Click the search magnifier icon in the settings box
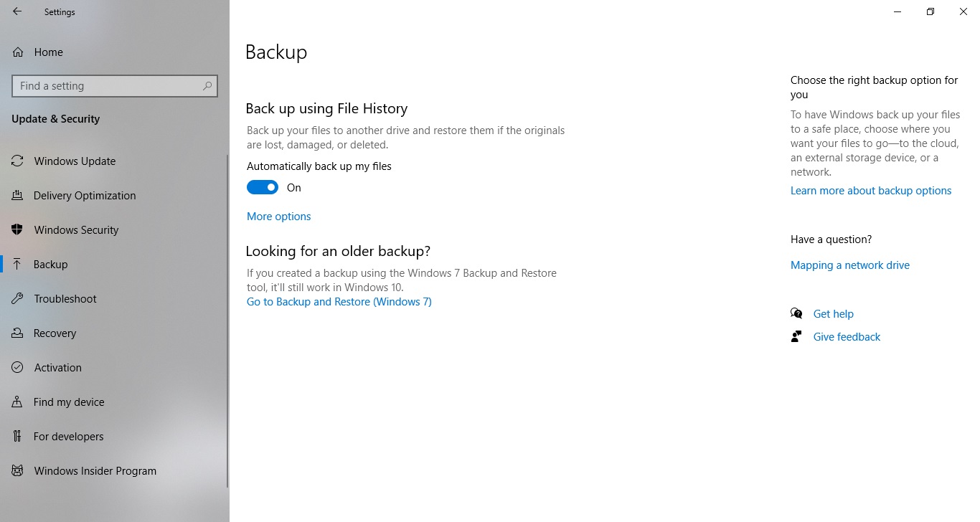980x522 pixels. [x=207, y=86]
